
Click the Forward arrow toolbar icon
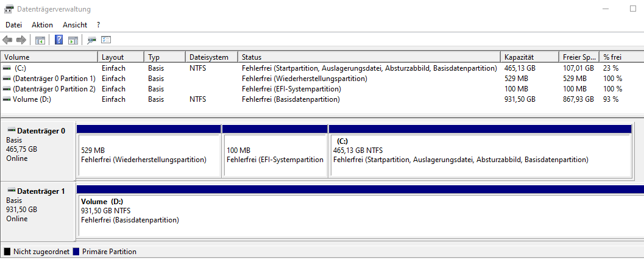[21, 40]
